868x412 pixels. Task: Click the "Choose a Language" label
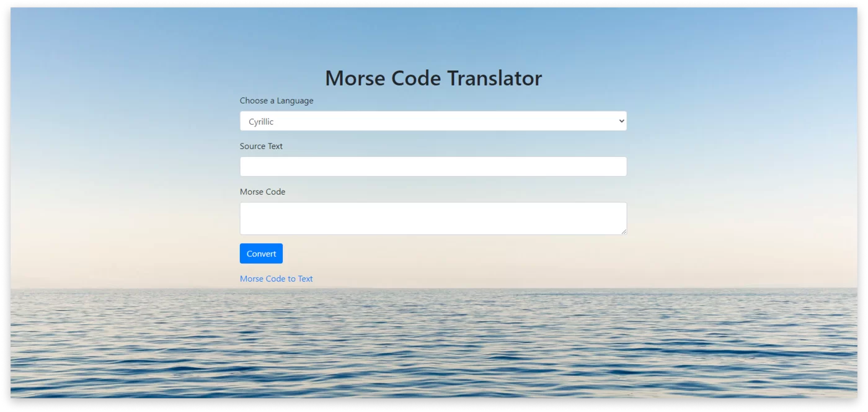277,101
